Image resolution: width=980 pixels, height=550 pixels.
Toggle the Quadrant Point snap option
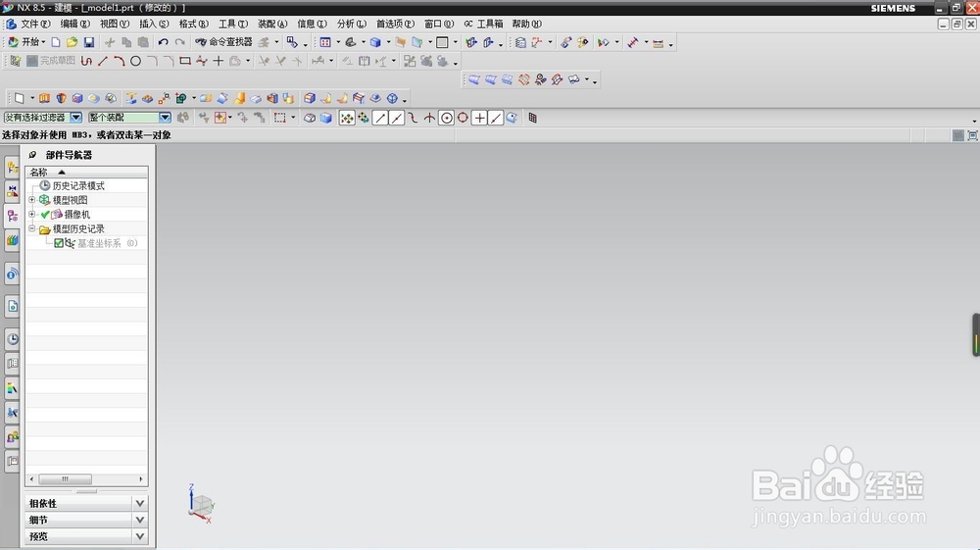(463, 118)
